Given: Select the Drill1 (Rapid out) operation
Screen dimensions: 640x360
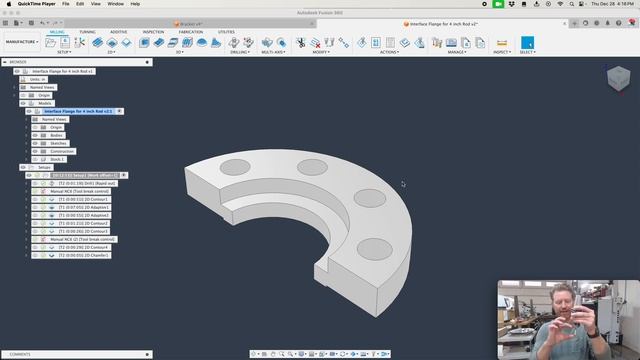Looking at the screenshot, I should [x=75, y=183].
